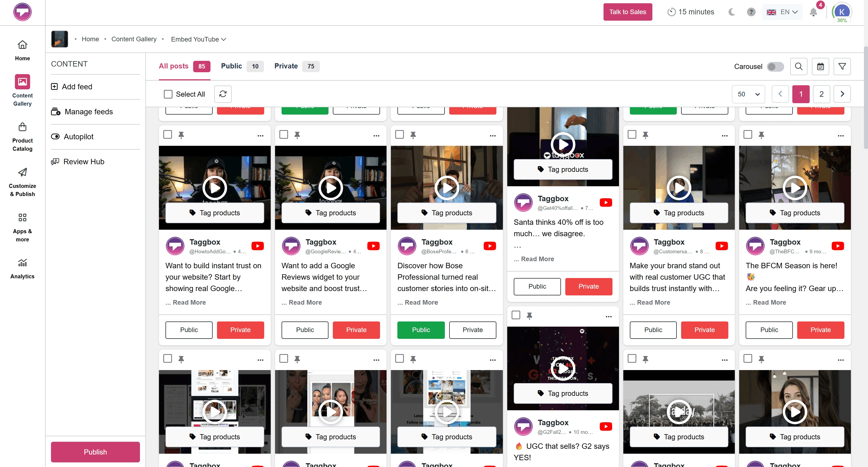Viewport: 868px width, 467px height.
Task: Click the Publish button
Action: 95,452
